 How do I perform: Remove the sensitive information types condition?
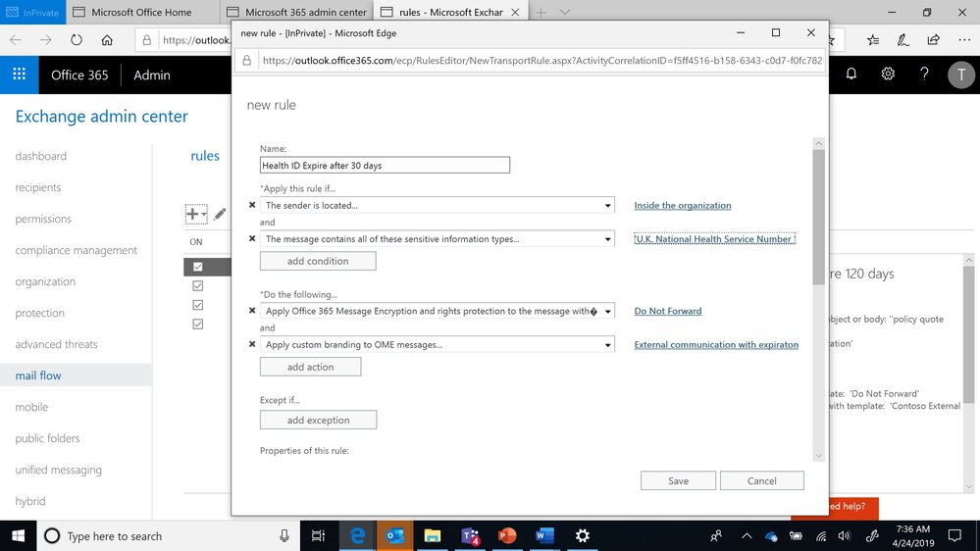pyautogui.click(x=252, y=238)
